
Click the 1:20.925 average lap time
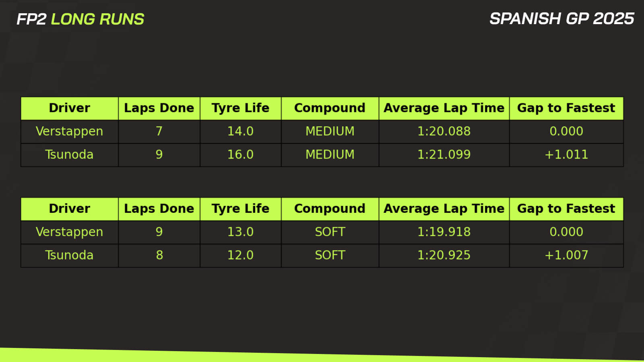(444, 255)
